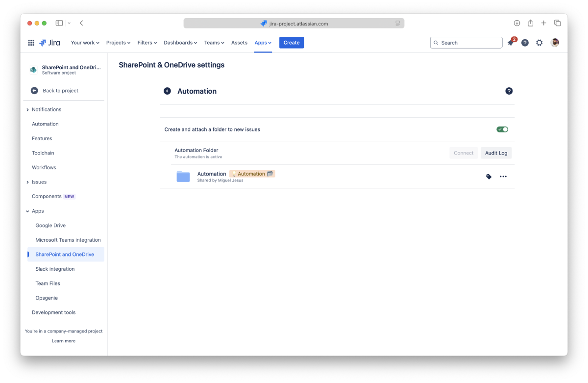This screenshot has width=588, height=383.
Task: Select Slack integration in the sidebar
Action: tap(55, 269)
